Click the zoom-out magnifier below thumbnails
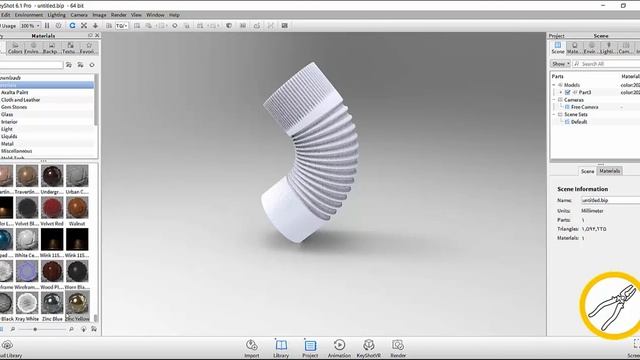 pos(13,329)
